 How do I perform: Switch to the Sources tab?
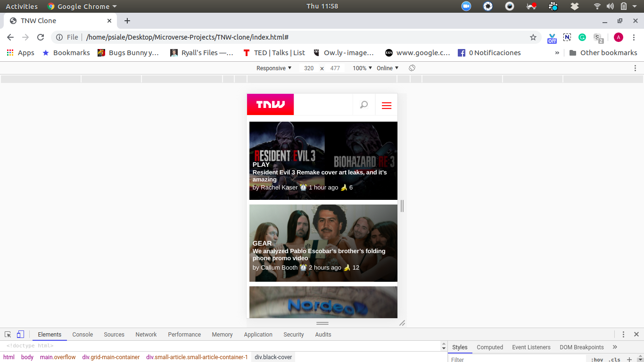coord(114,334)
